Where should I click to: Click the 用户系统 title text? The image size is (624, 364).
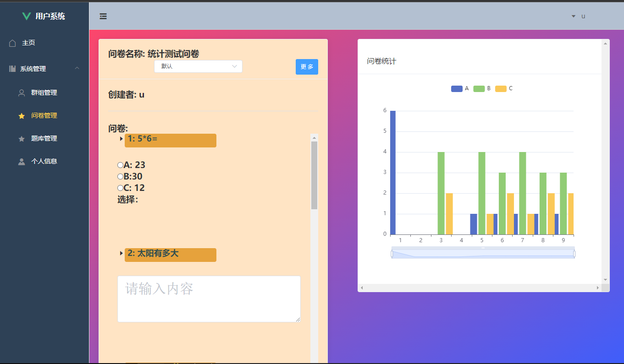point(50,16)
